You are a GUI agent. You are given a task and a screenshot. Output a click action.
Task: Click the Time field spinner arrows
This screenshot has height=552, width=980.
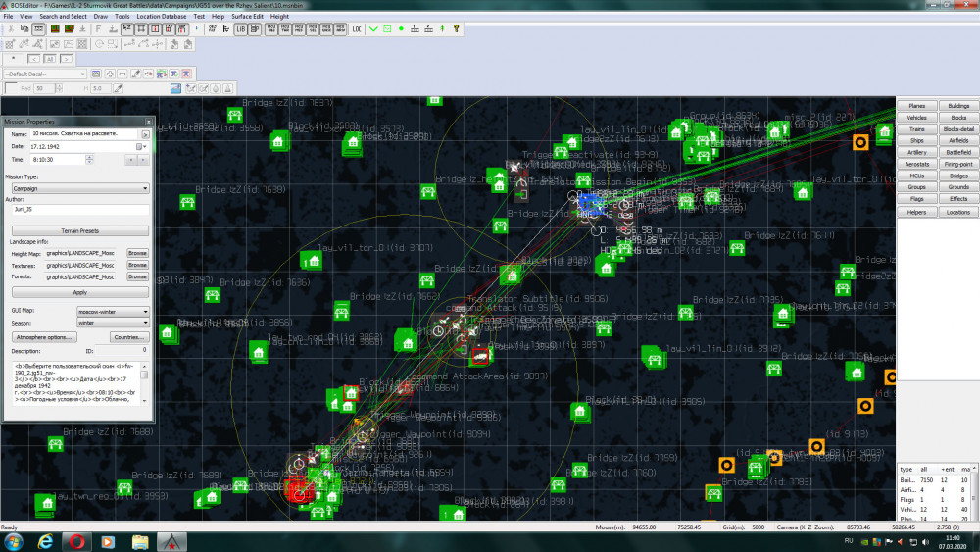[89, 160]
